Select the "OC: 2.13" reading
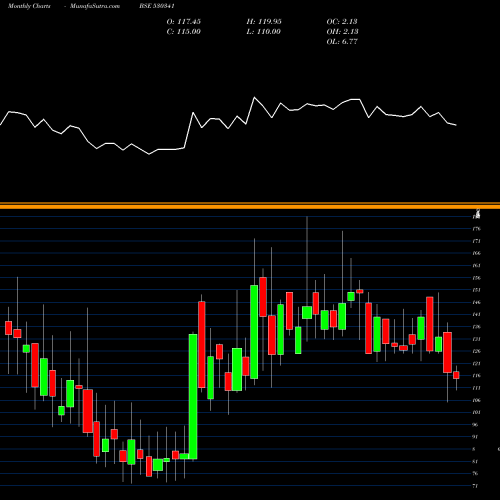The height and width of the screenshot is (500, 500). (342, 22)
